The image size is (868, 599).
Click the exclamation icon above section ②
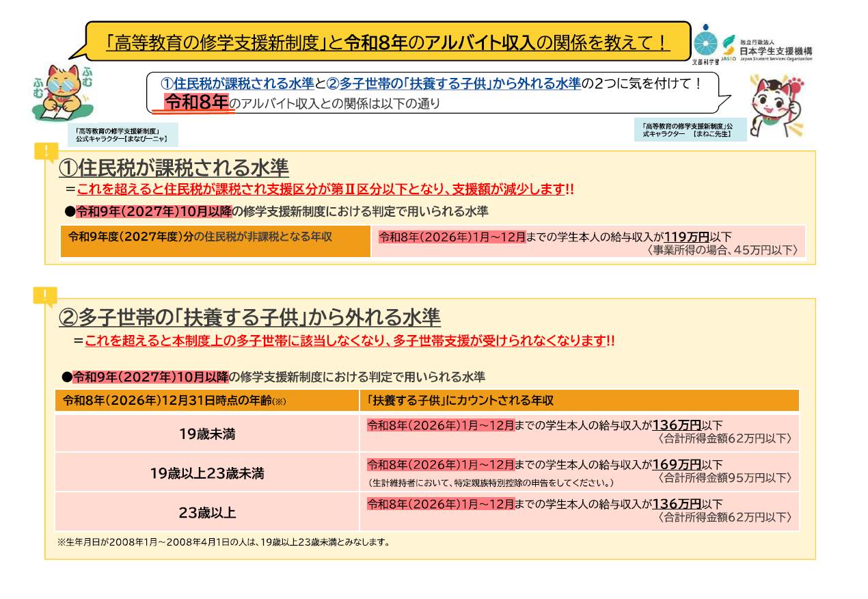pos(45,296)
